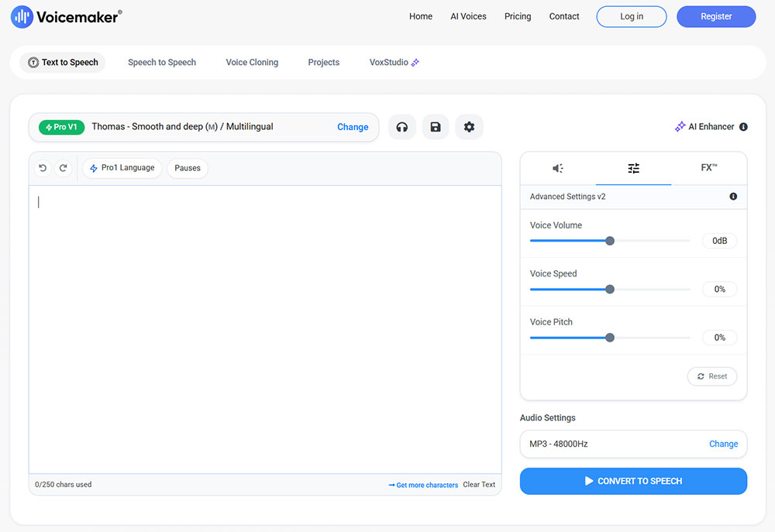Image resolution: width=775 pixels, height=532 pixels.
Task: Click the Log in button
Action: 632,16
